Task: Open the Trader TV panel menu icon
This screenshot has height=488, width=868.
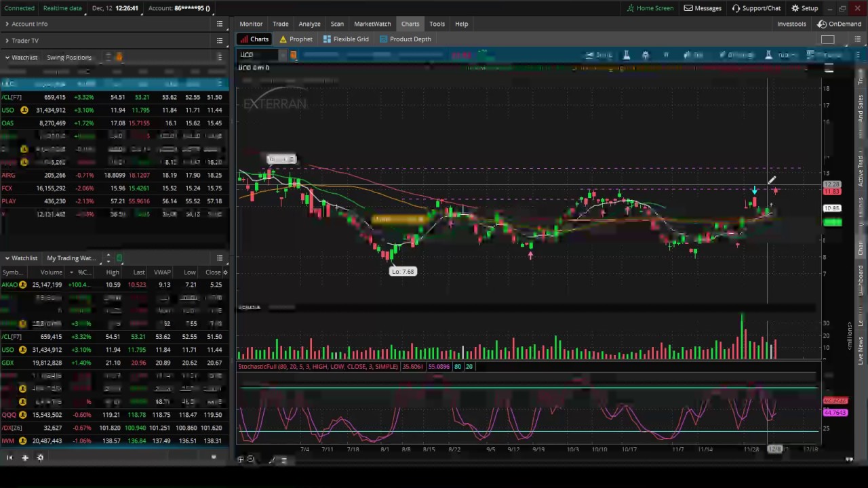Action: [x=220, y=41]
